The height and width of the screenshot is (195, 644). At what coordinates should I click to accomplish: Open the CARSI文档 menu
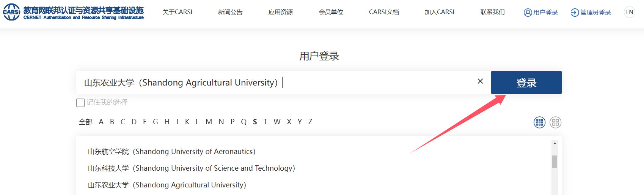tap(384, 12)
